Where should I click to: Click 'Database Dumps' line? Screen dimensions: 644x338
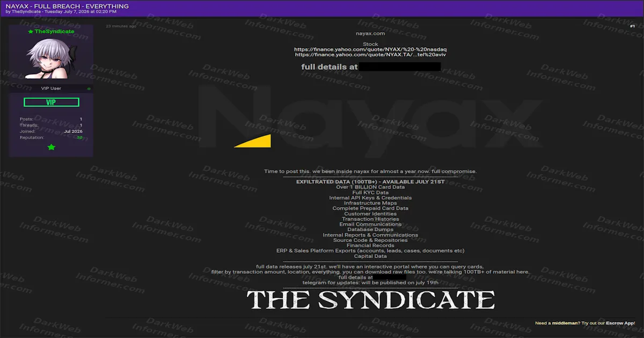pyautogui.click(x=370, y=230)
